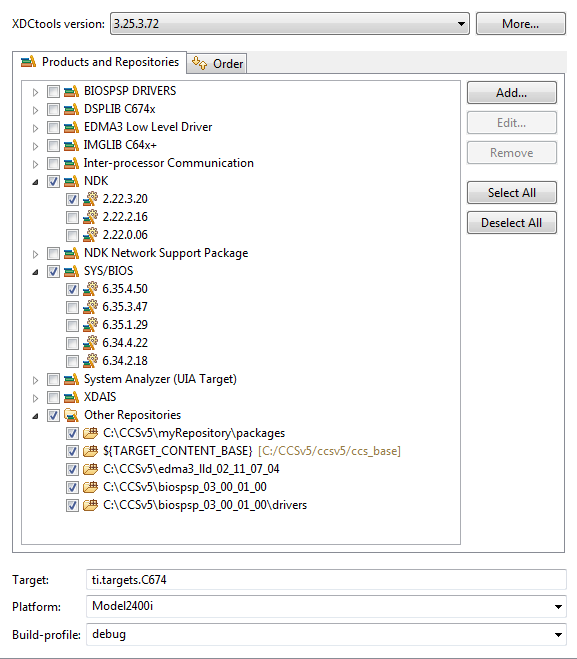577x659 pixels.
Task: Click the gear icon for NDK 2.22.2.16
Action: 90,217
